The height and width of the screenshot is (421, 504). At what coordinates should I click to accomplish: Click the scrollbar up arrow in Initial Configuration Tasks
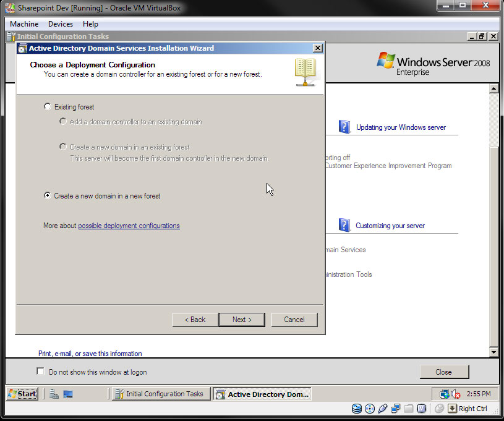[493, 88]
